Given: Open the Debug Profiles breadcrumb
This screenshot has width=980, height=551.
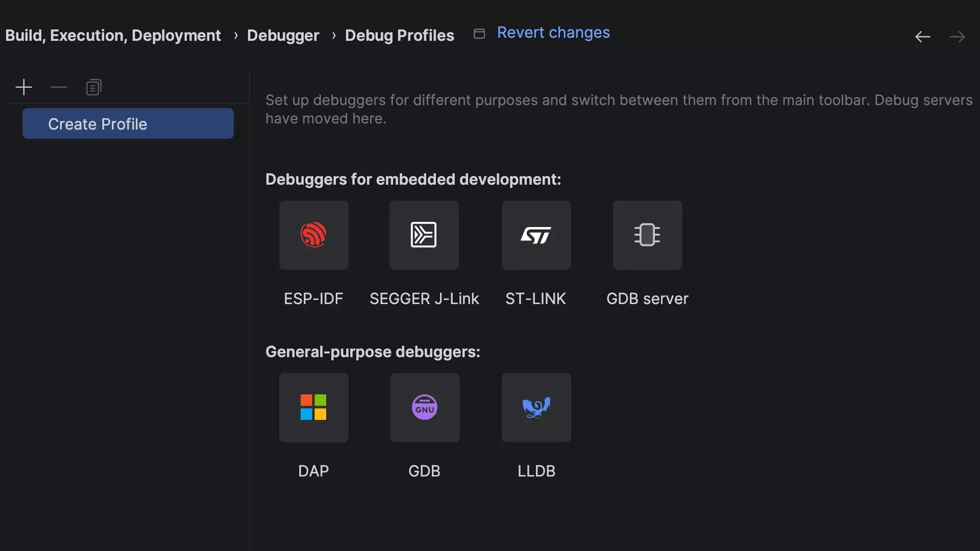Looking at the screenshot, I should coord(400,35).
